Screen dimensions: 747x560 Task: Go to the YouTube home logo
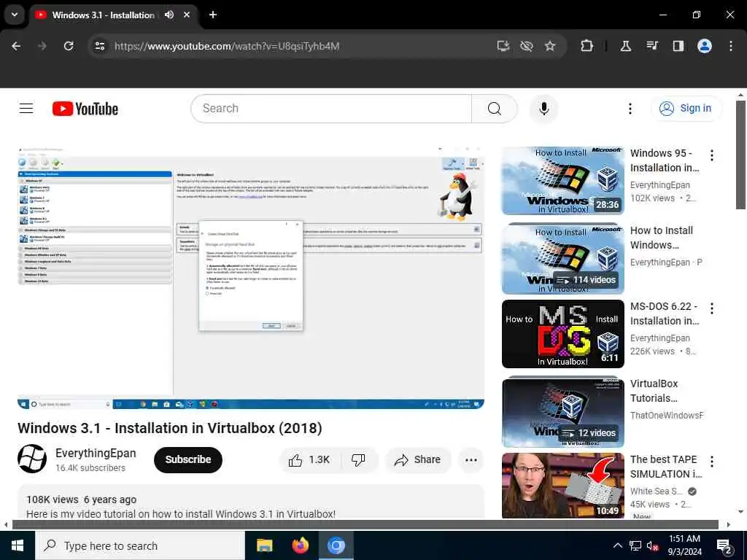pos(85,109)
